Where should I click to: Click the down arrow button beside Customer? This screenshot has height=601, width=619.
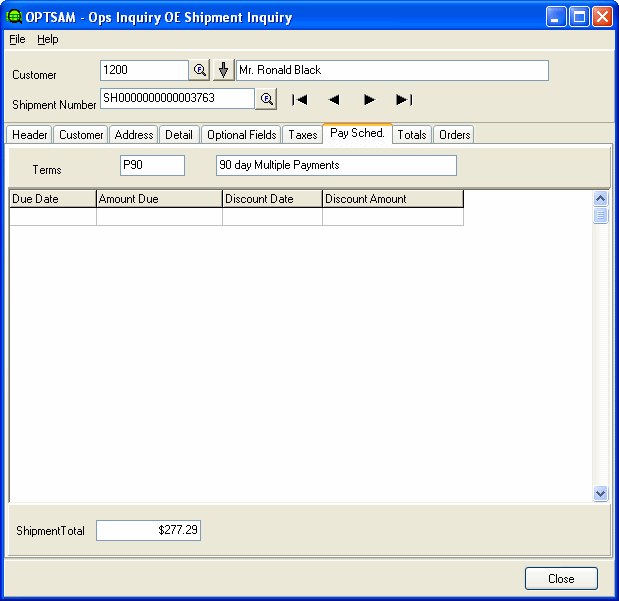click(x=223, y=70)
